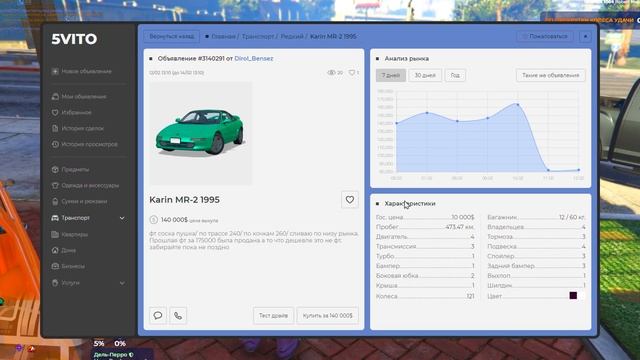
Task: Click the Колеса 121 row
Action: click(x=425, y=296)
